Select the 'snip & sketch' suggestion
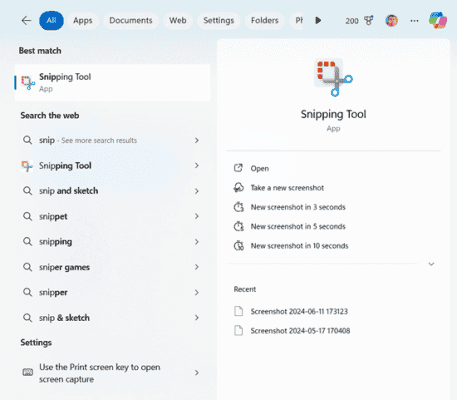 pyautogui.click(x=113, y=318)
